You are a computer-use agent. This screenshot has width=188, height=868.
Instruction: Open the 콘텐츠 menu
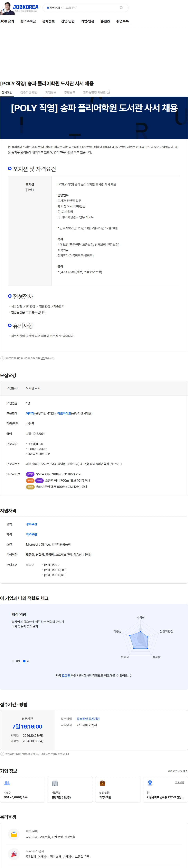(105, 21)
